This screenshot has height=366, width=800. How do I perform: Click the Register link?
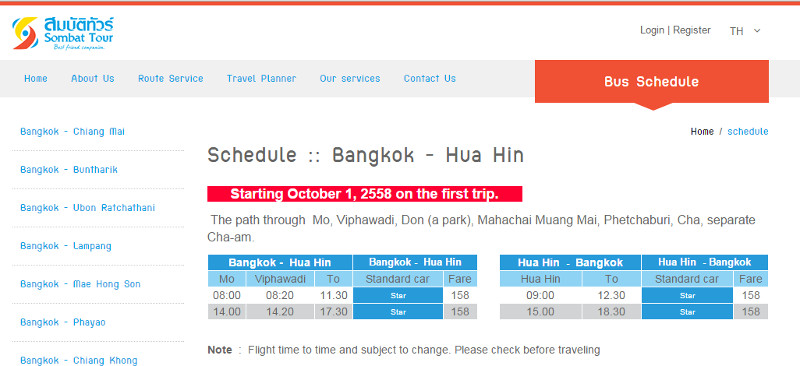(692, 30)
